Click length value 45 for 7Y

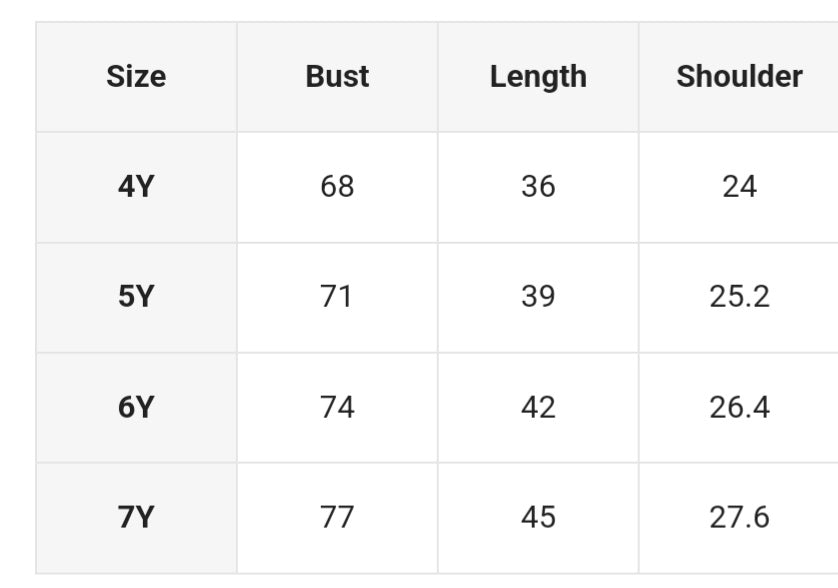pos(538,517)
